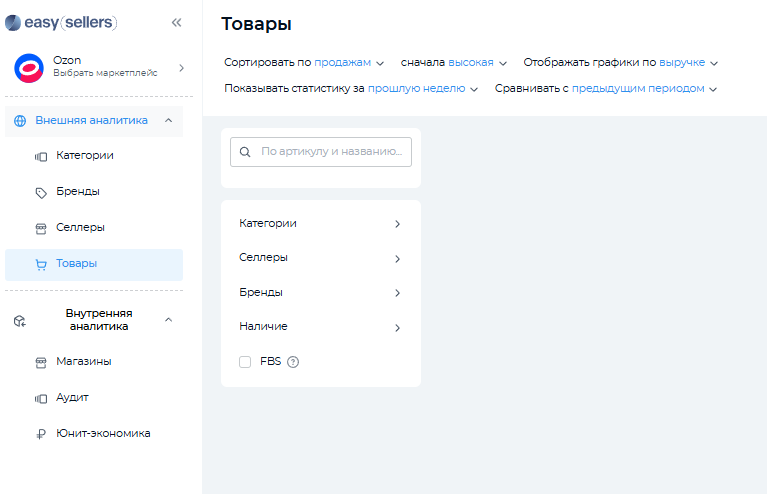Viewport: 767px width, 494px height.
Task: Click the Аудит sidebar icon
Action: (x=41, y=399)
